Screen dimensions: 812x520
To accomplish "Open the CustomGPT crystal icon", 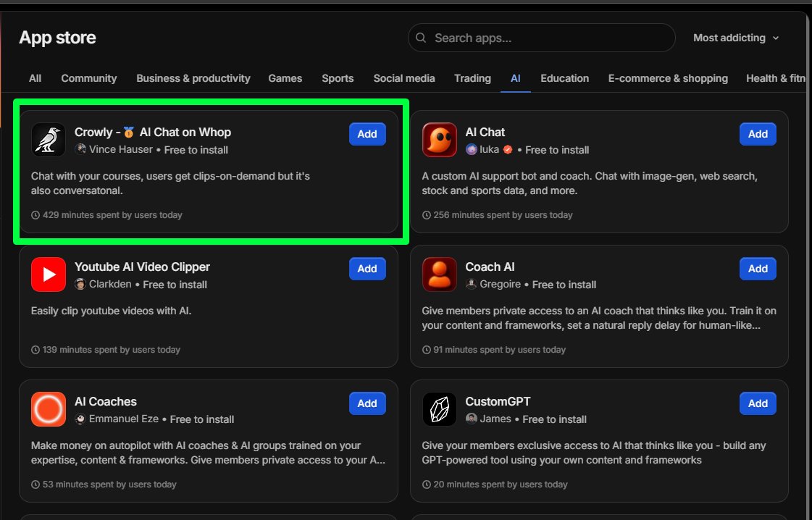I will (439, 409).
